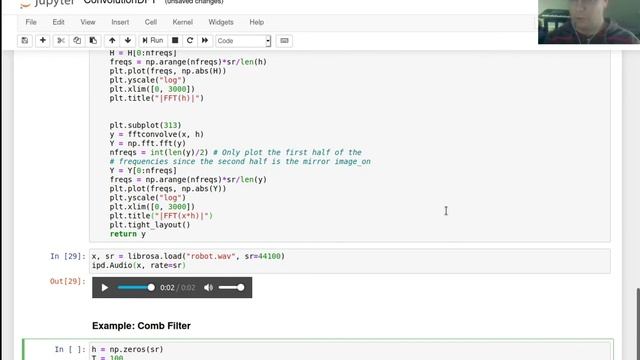This screenshot has height=360, width=640.
Task: Mute the audio player speaker icon
Action: coord(208,288)
